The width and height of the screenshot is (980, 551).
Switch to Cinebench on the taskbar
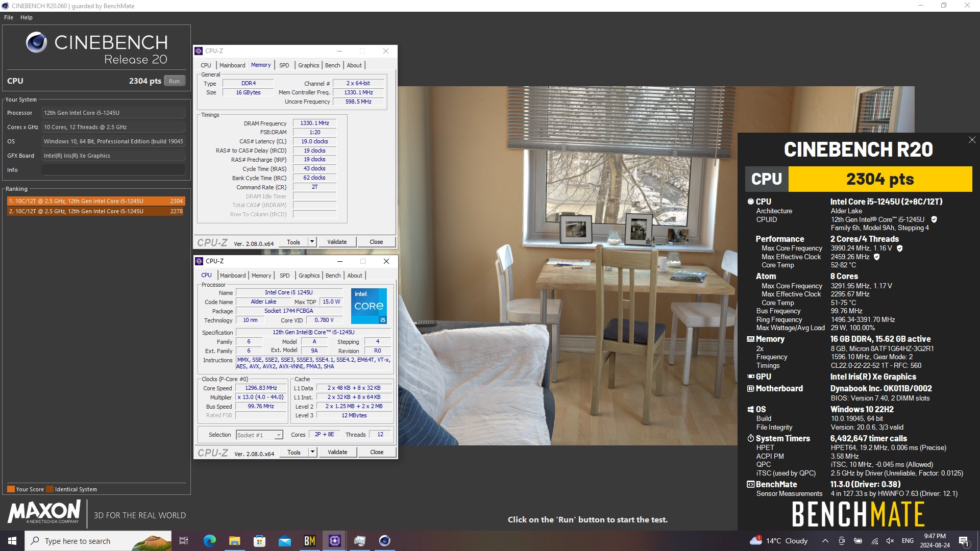(x=385, y=541)
